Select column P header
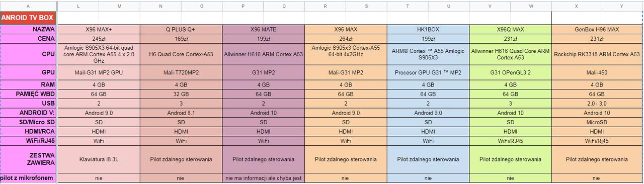Screen dimensions: 644x184 [243, 6]
